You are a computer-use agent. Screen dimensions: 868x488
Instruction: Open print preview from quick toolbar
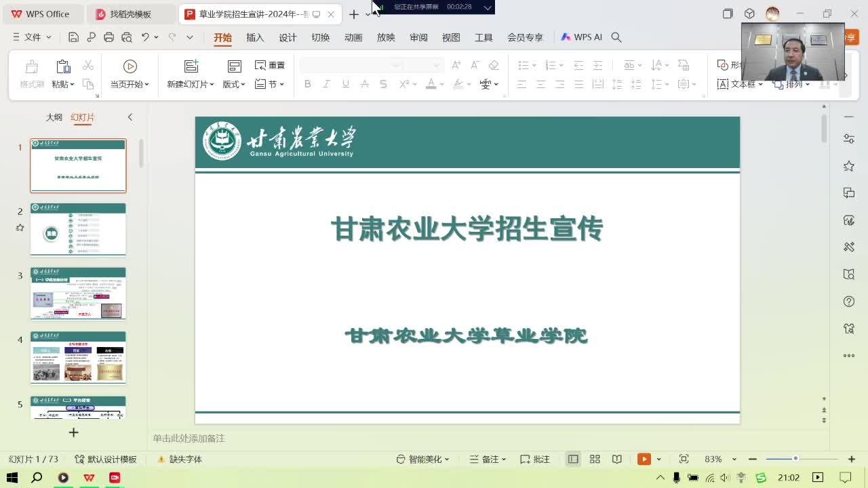(126, 37)
